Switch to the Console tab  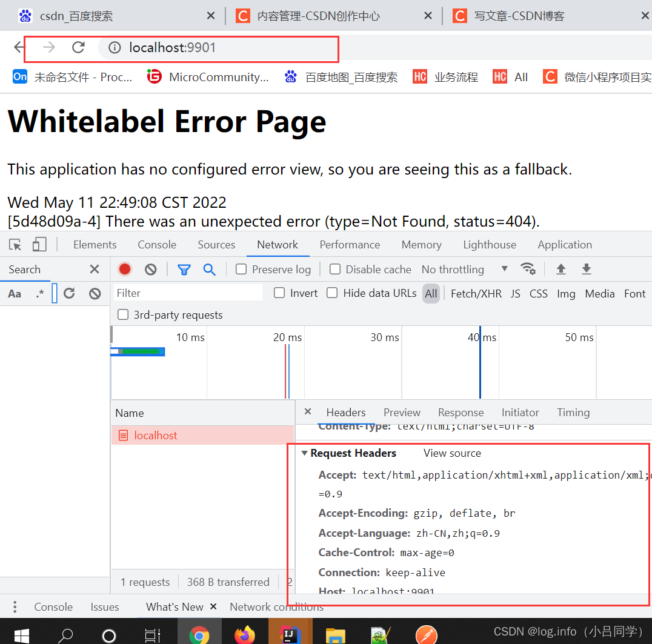click(157, 245)
